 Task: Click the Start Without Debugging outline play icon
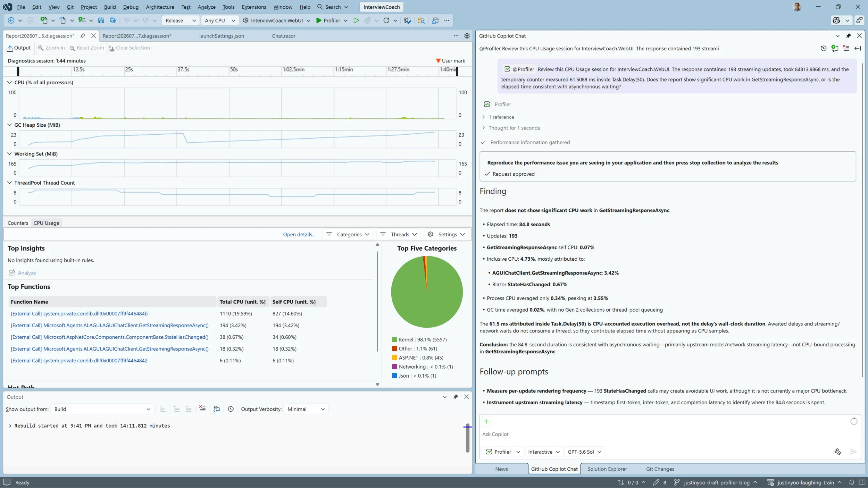[x=356, y=20]
